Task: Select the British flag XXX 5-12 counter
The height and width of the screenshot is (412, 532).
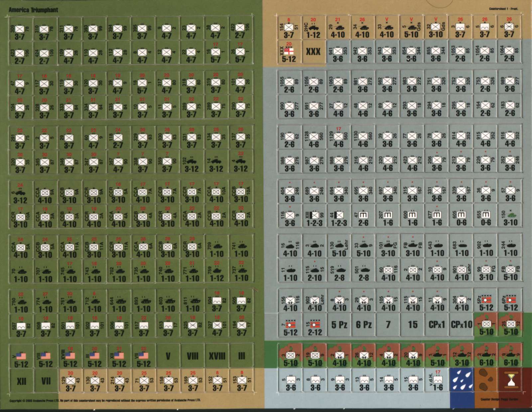Action: (x=289, y=52)
